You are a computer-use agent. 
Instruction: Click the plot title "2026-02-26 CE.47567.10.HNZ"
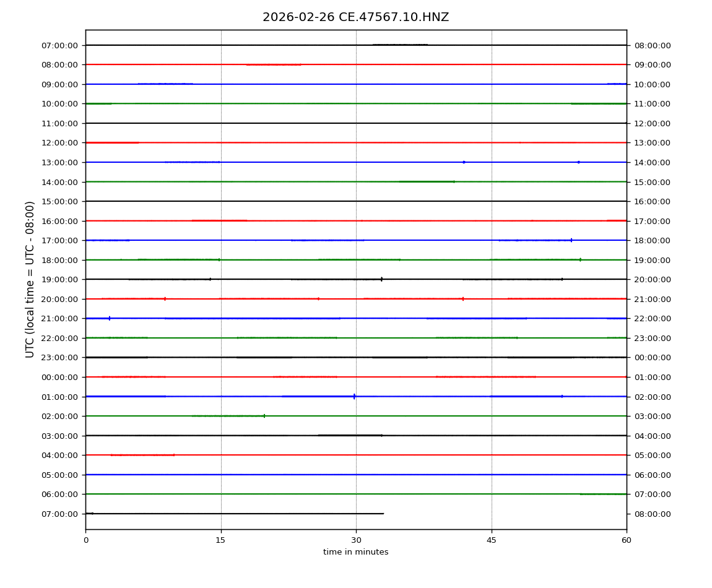pos(355,17)
